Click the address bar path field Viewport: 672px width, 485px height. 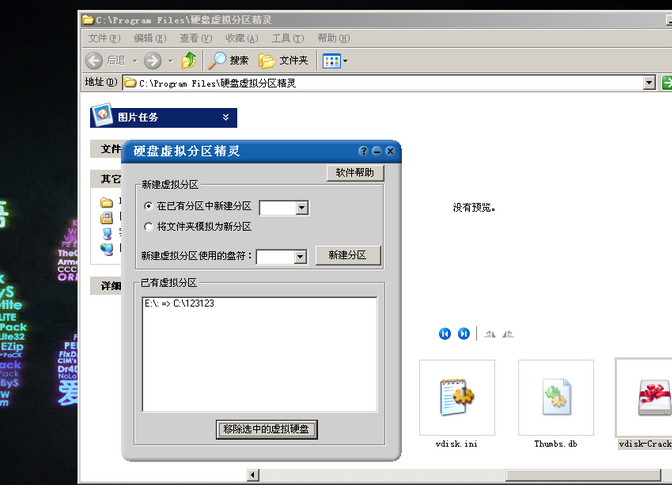(383, 83)
